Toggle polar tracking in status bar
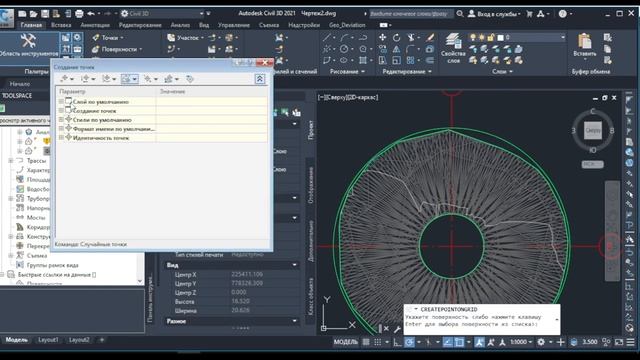Image resolution: width=640 pixels, height=360 pixels. pyautogui.click(x=409, y=342)
